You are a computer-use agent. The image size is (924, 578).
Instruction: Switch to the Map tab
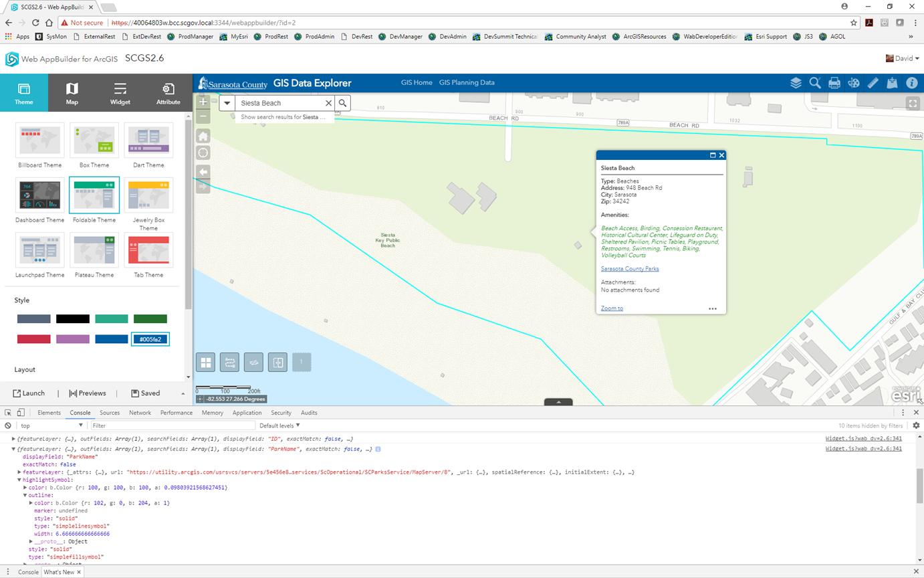coord(72,93)
